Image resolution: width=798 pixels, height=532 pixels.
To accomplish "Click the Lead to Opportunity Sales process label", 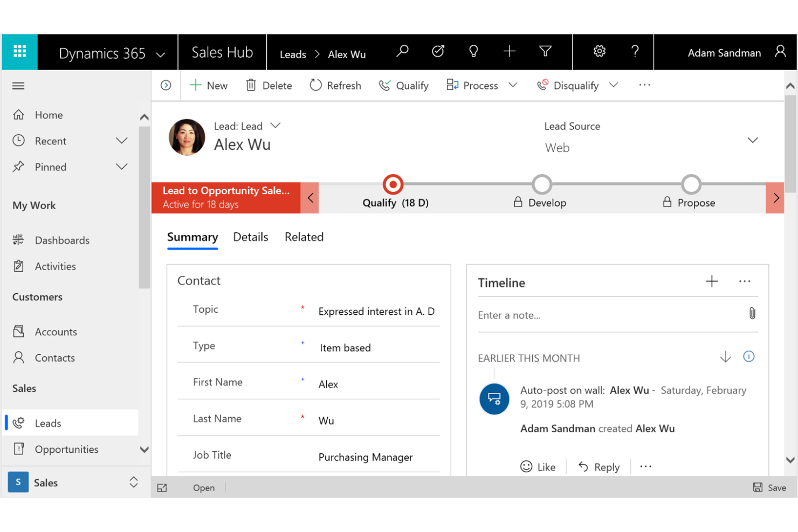I will point(226,198).
